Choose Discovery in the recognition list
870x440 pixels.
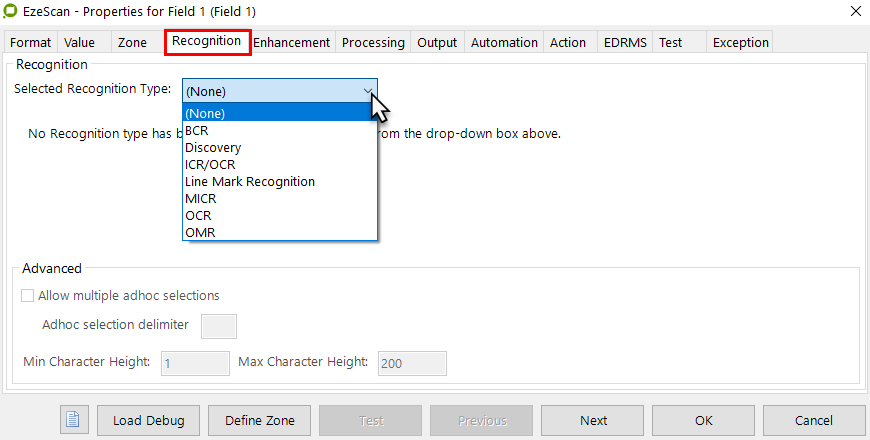213,147
